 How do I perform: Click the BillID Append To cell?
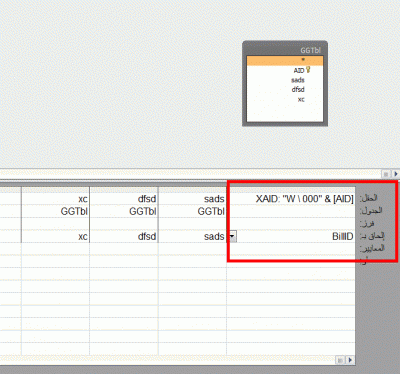[291, 237]
